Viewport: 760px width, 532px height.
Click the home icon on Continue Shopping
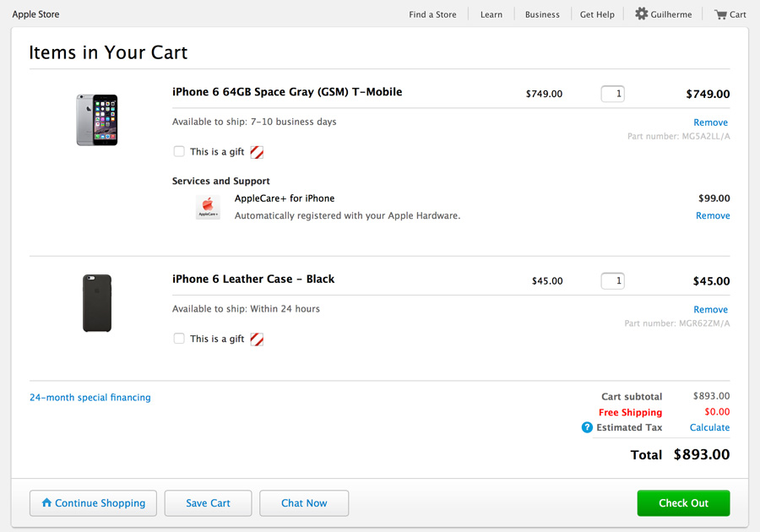coord(46,502)
